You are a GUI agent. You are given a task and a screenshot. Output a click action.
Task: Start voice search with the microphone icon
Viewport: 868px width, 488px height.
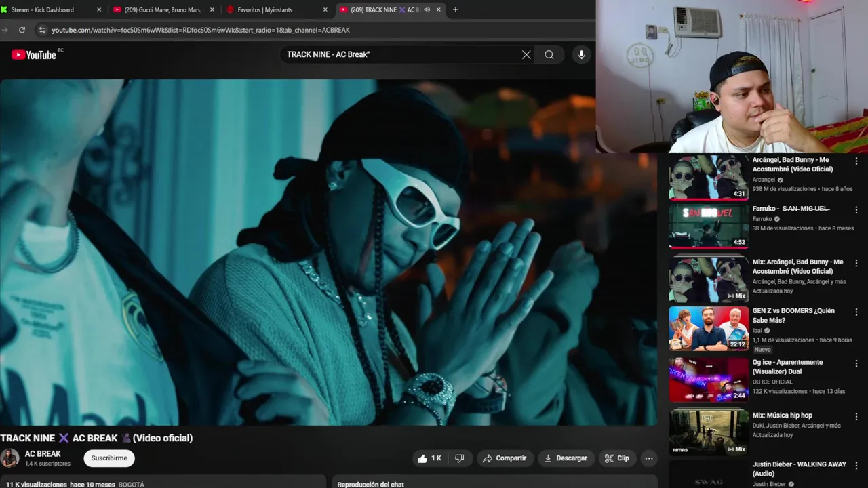[x=581, y=55]
